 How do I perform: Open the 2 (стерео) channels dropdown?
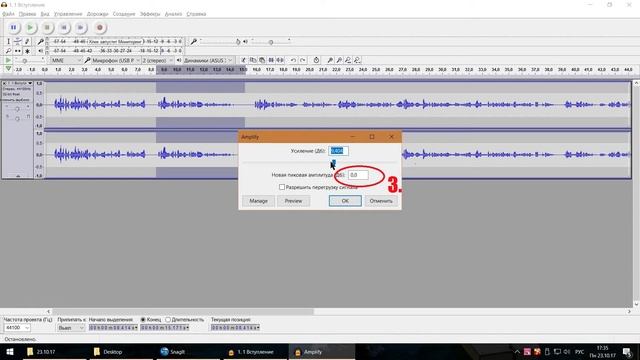pos(157,60)
